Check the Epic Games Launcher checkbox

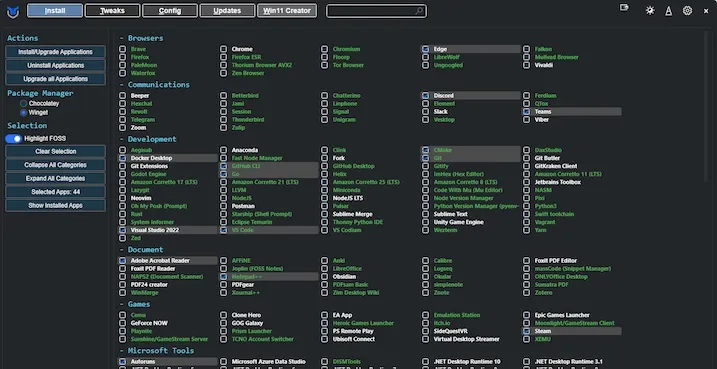pos(526,315)
